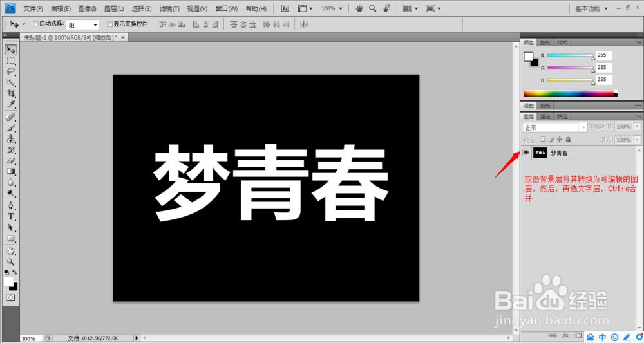Select the Move tool in toolbox
Screen dimensions: 644x343
pyautogui.click(x=11, y=50)
